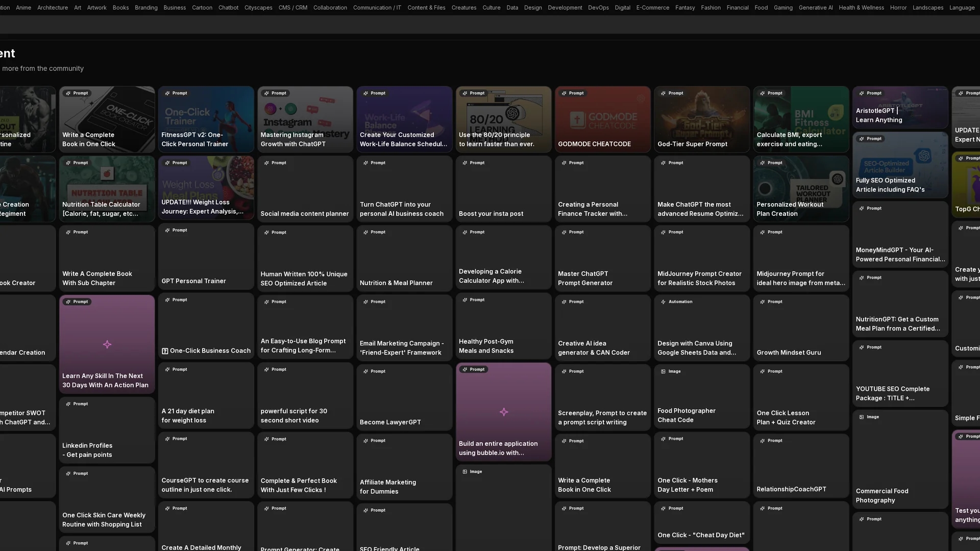
Task: Click Prompt badge on A 21 day diet plan
Action: (176, 369)
